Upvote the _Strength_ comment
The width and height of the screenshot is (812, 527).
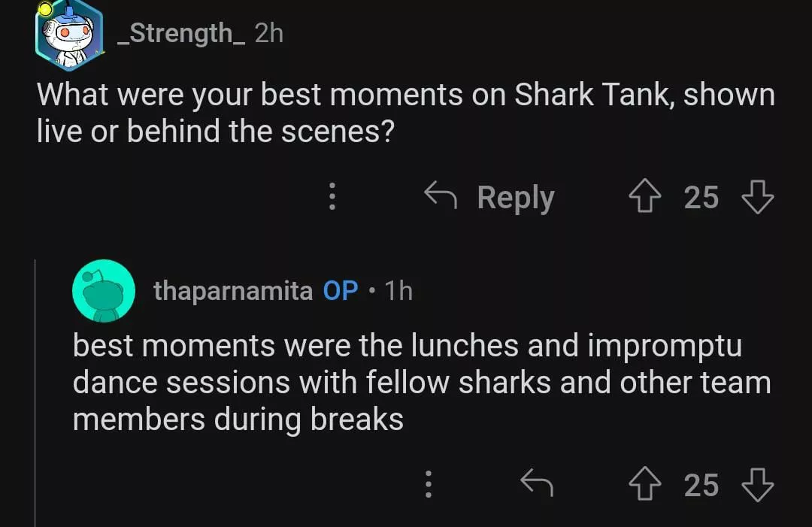[645, 198]
